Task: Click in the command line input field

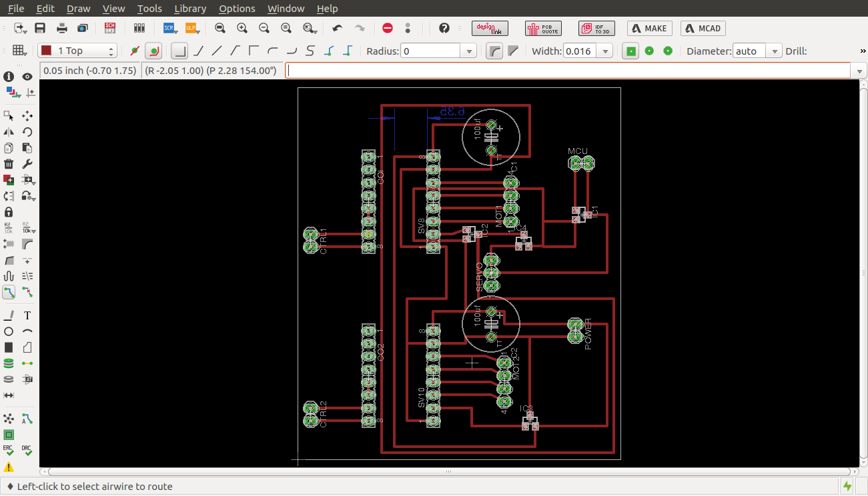Action: tap(567, 70)
